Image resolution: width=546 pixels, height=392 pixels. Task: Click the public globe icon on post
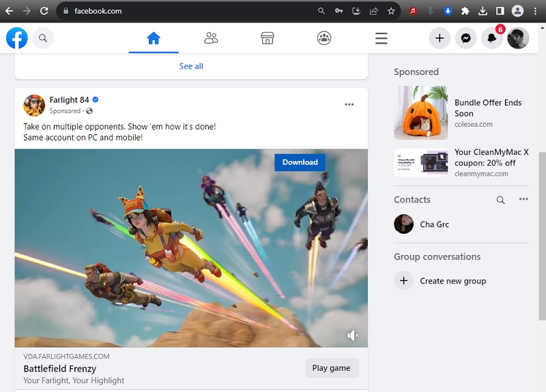(x=89, y=111)
